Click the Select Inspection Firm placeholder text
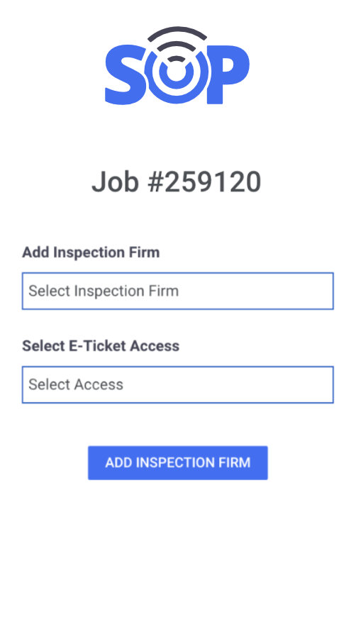This screenshot has width=356, height=644. 104,291
